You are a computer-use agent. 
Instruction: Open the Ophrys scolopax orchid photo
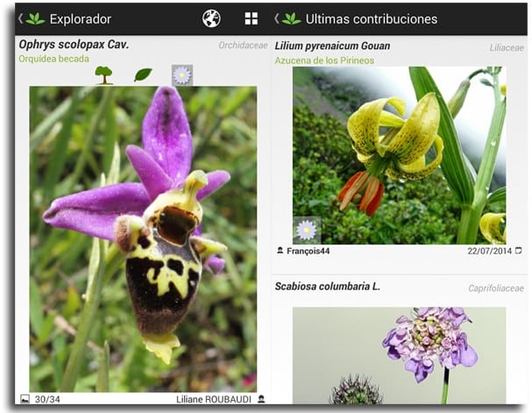pos(143,239)
